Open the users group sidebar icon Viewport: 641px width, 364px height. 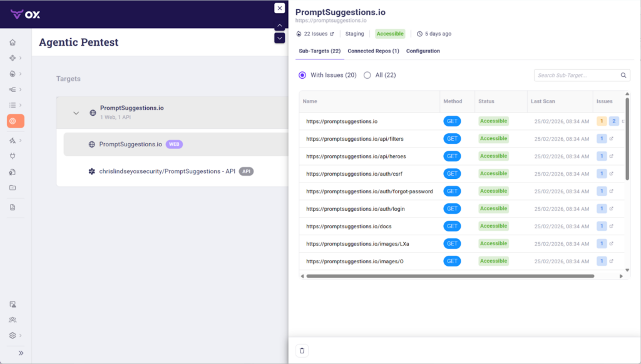(x=13, y=320)
